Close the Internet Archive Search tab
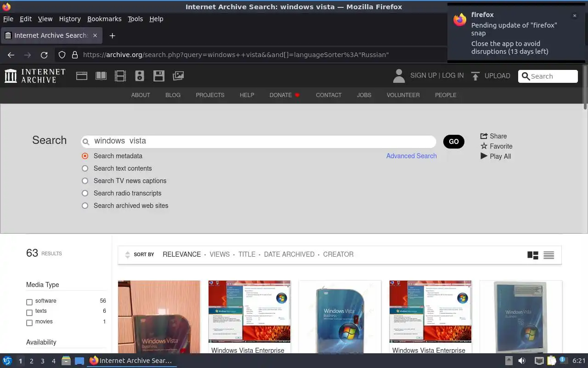The image size is (588, 368). point(95,35)
